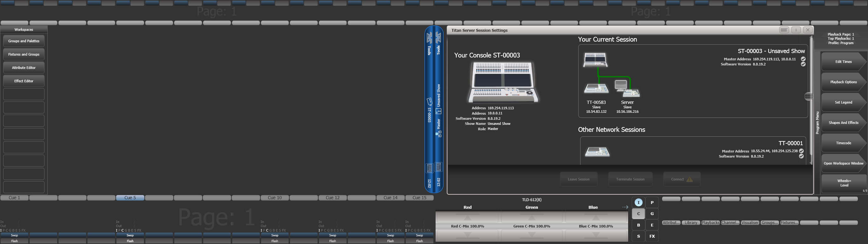Click the TT-00001 session console icon
The height and width of the screenshot is (244, 868).
pyautogui.click(x=597, y=152)
